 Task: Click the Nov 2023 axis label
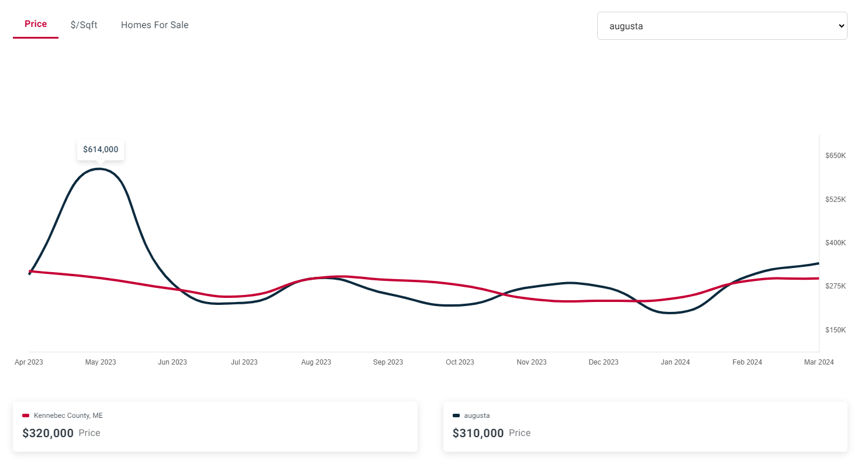[532, 362]
